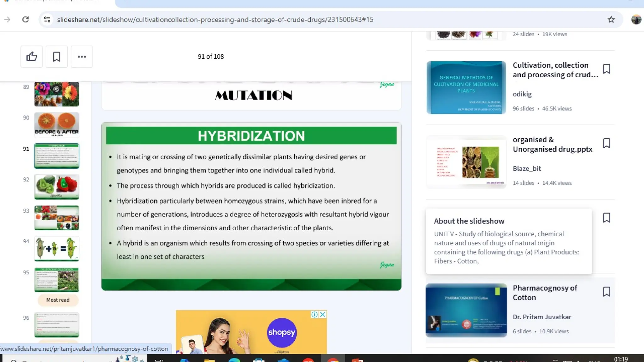
Task: Select slide 92 thumbnail with hybrid fruits
Action: pyautogui.click(x=57, y=187)
